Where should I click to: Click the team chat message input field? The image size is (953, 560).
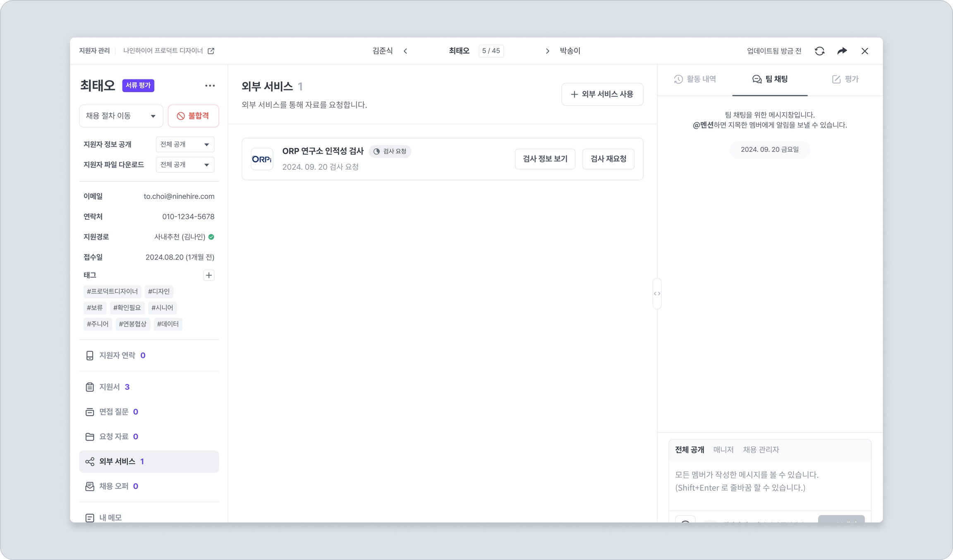click(x=769, y=481)
